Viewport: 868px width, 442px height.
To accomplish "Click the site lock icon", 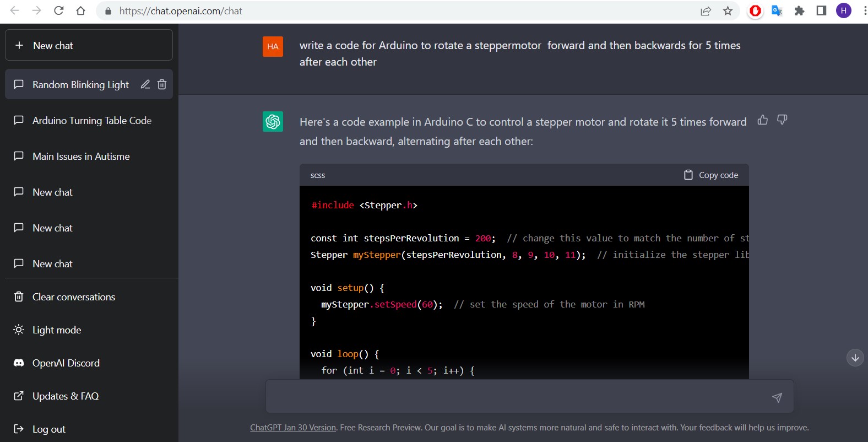I will point(108,11).
